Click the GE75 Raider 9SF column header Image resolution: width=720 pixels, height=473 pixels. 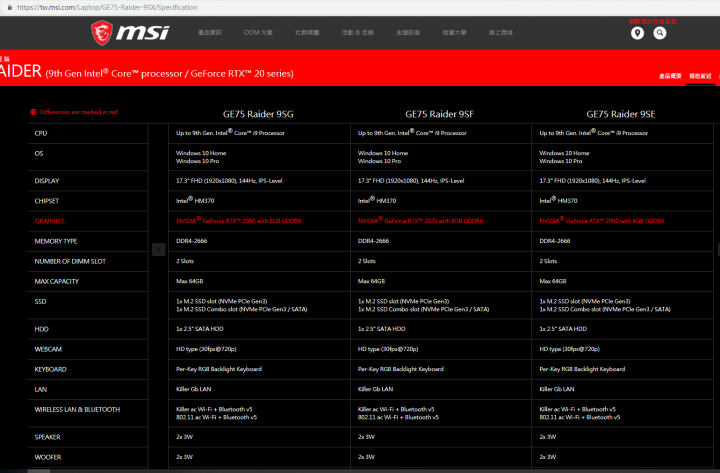(x=439, y=114)
